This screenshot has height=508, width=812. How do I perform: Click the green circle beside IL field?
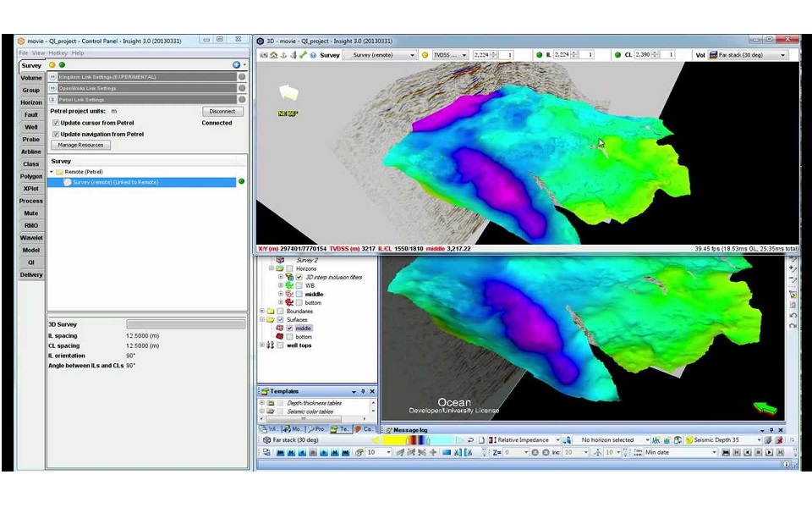tap(538, 55)
